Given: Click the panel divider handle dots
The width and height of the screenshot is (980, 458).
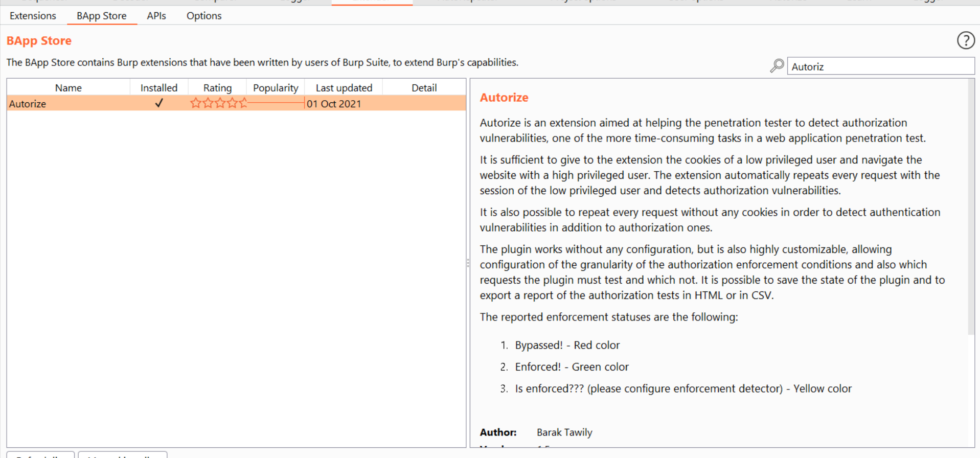Looking at the screenshot, I should [468, 263].
